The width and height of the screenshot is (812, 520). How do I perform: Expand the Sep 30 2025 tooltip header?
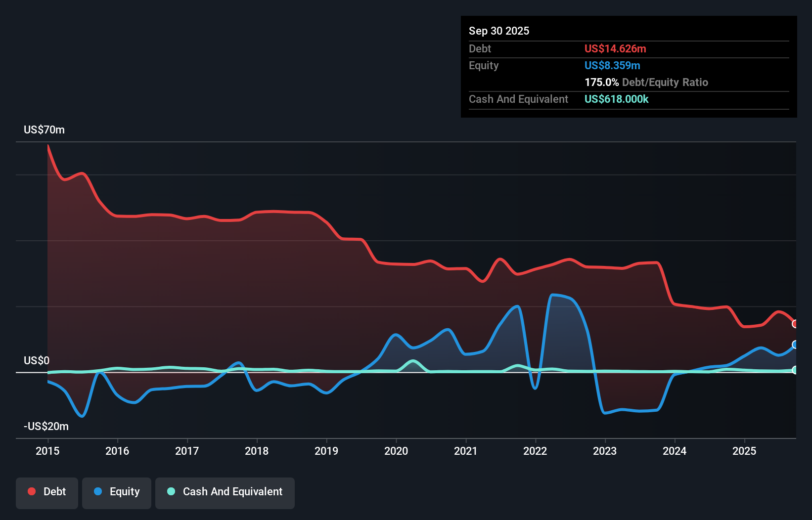499,31
